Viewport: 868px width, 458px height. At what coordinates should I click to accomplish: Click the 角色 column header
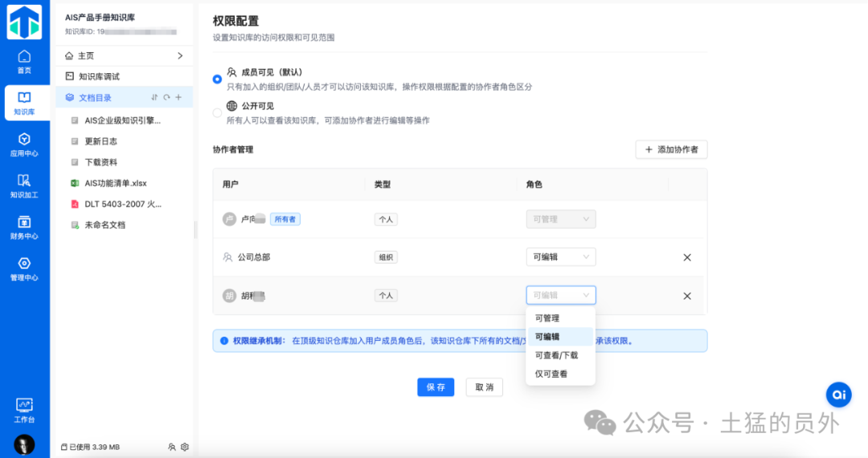[534, 184]
